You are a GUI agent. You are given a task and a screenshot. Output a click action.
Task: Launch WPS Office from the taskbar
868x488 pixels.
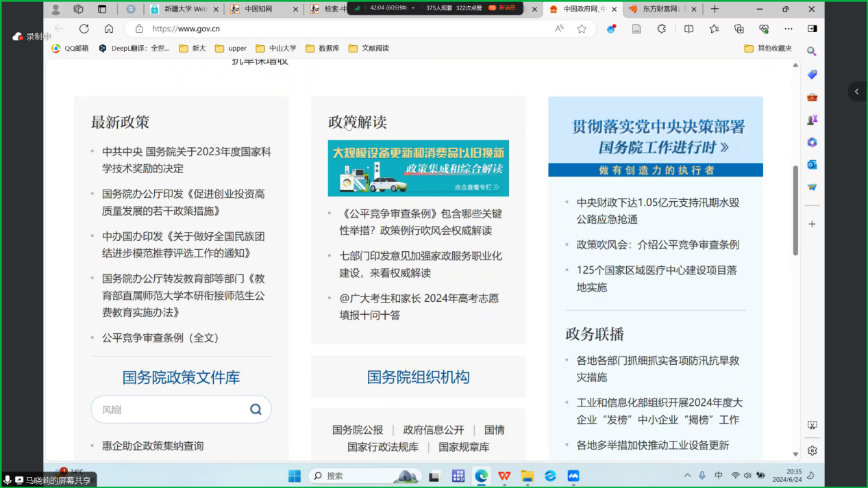pos(504,476)
